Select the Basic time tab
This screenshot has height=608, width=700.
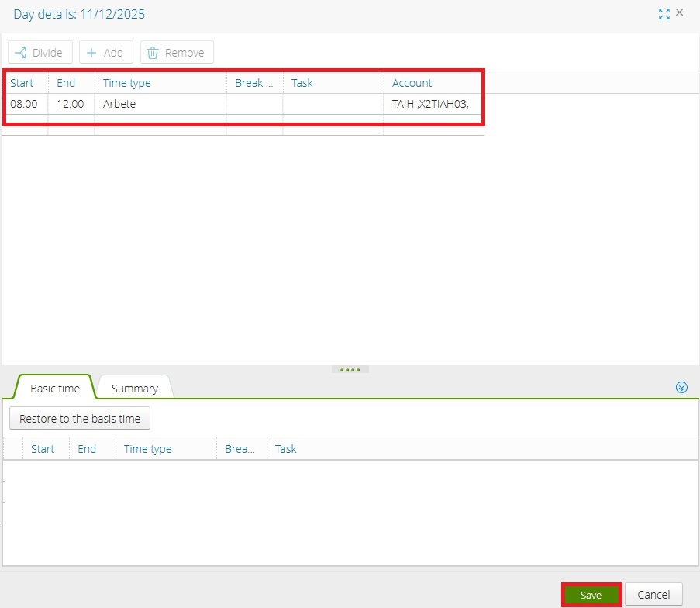point(55,389)
